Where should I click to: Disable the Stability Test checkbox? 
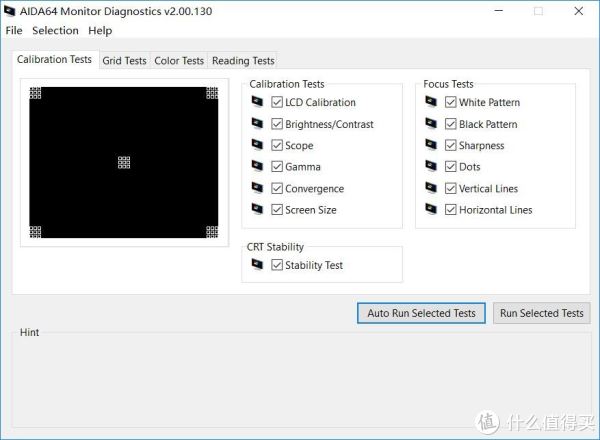(277, 265)
